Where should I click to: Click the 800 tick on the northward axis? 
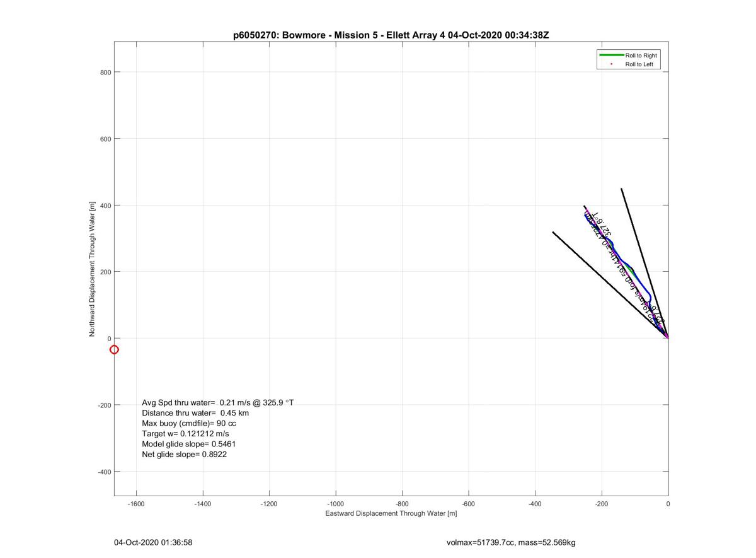click(105, 72)
